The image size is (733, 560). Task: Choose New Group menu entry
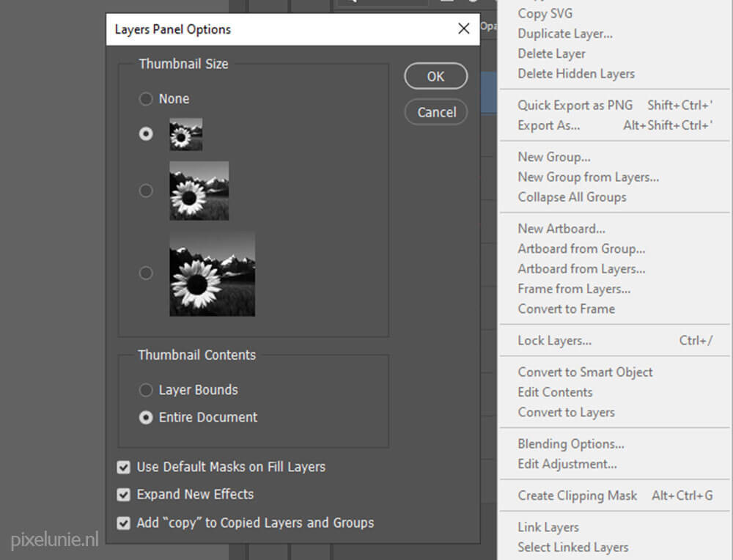(554, 157)
